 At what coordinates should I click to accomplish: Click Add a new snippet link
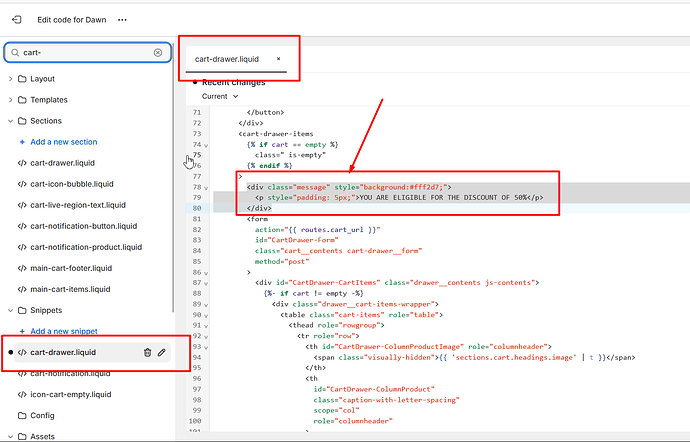tap(63, 331)
